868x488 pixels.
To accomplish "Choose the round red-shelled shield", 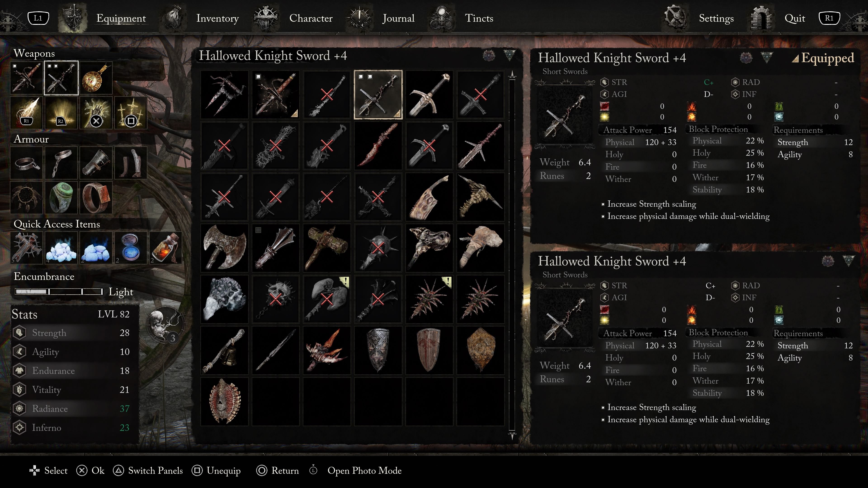I will [x=224, y=401].
